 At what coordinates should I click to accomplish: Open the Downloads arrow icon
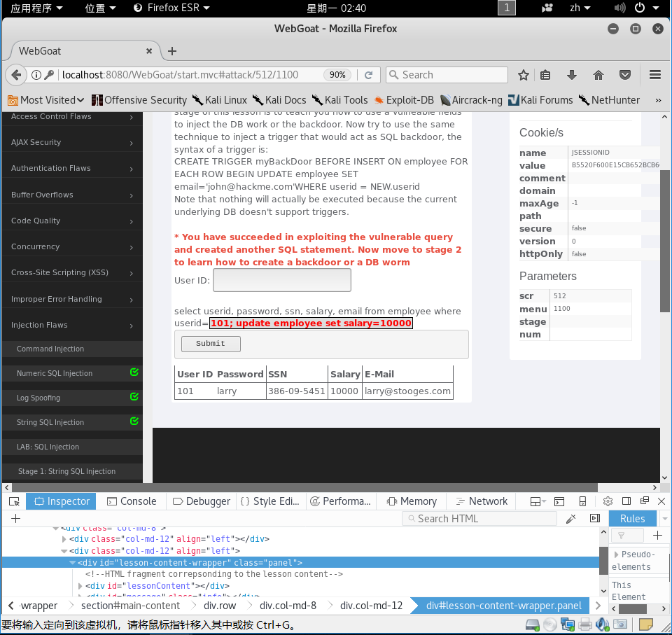click(x=572, y=75)
